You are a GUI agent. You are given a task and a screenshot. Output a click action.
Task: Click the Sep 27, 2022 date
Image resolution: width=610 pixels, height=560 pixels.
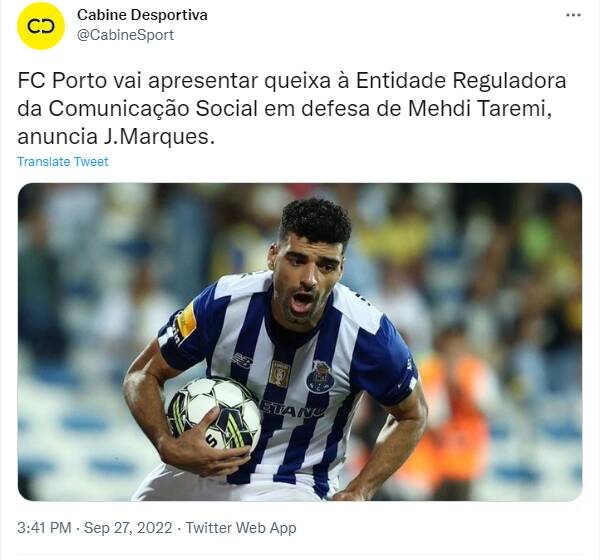[x=128, y=528]
